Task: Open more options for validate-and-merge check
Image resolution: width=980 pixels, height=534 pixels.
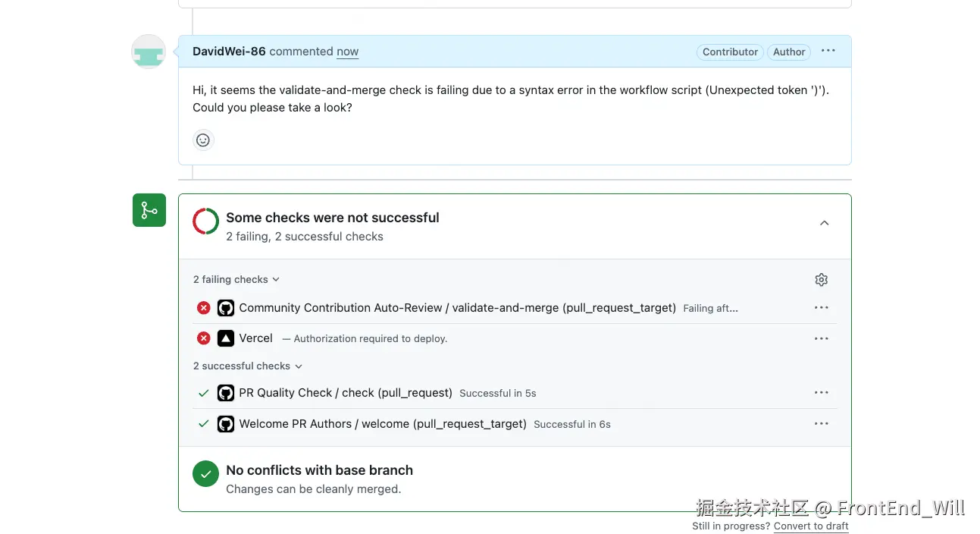Action: tap(821, 308)
